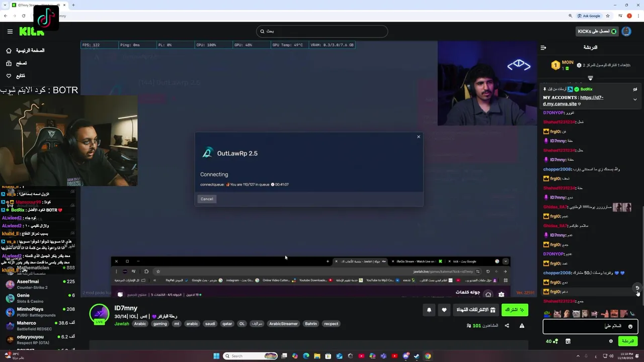Select the 'ArabicStreamer' tag
Screen dimensions: 644x362
(x=283, y=324)
